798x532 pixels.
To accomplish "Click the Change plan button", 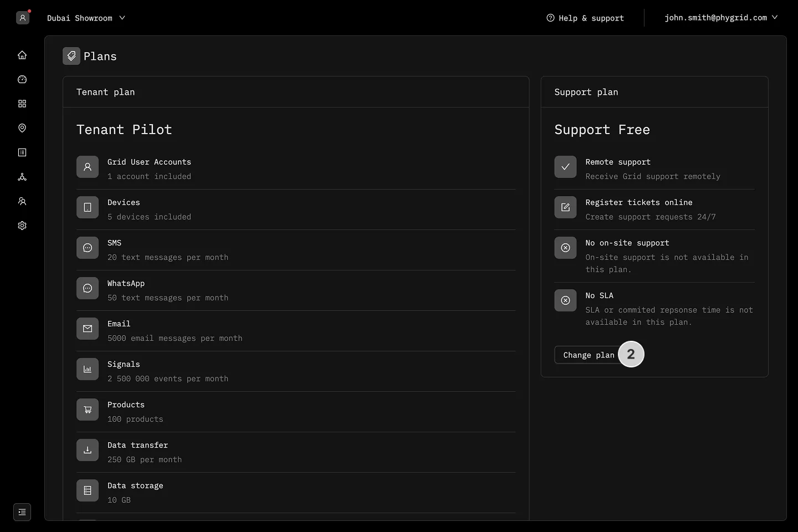I will click(589, 355).
